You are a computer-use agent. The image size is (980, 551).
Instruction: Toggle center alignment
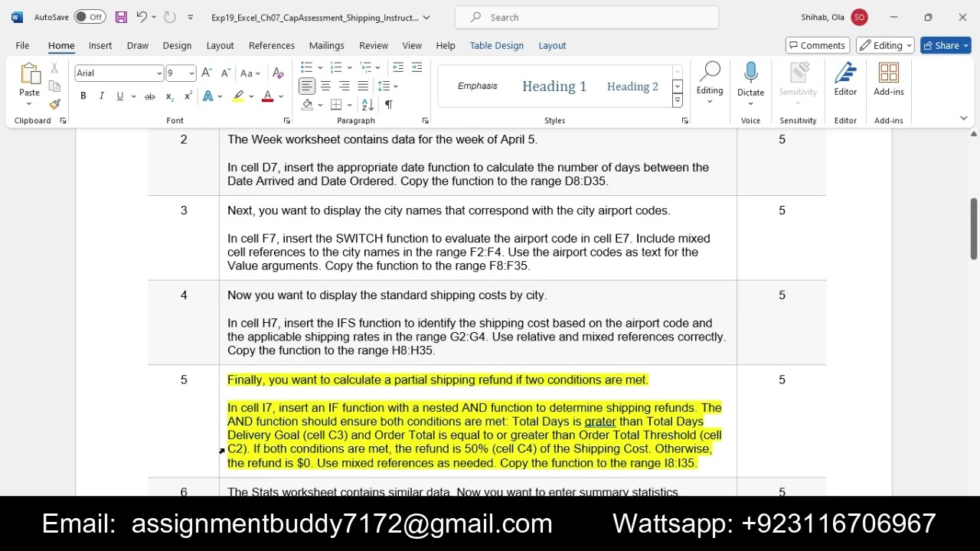click(325, 86)
